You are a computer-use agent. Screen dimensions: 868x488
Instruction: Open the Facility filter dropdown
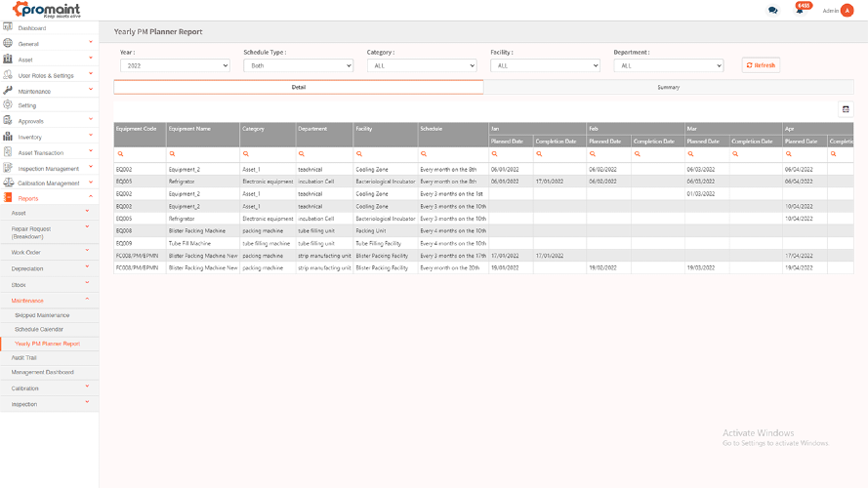tap(545, 65)
